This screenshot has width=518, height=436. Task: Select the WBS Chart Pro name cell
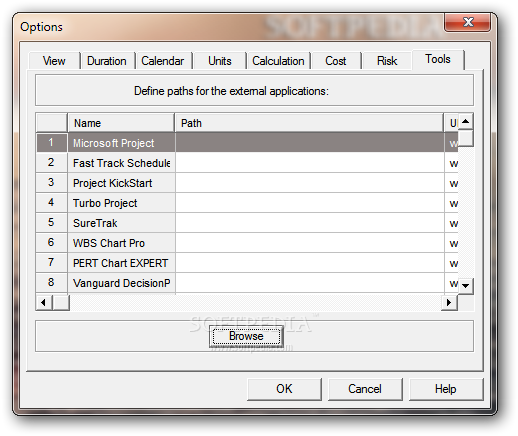(121, 243)
